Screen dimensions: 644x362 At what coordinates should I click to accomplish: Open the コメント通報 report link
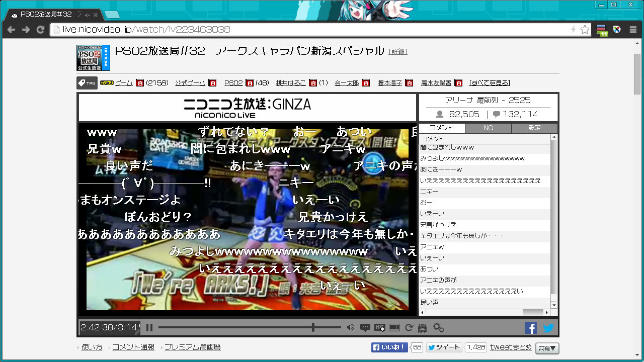pos(133,347)
